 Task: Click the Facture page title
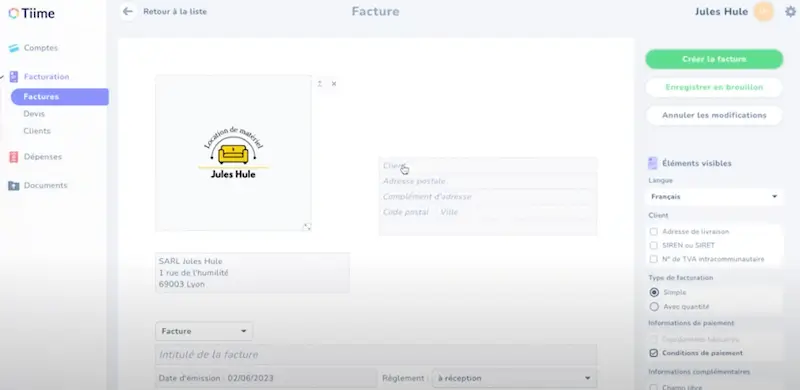(376, 12)
